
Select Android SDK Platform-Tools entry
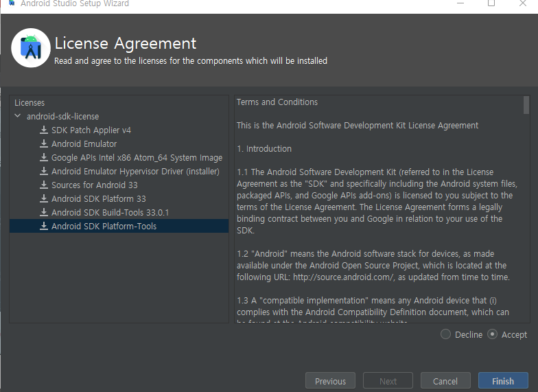(119, 227)
